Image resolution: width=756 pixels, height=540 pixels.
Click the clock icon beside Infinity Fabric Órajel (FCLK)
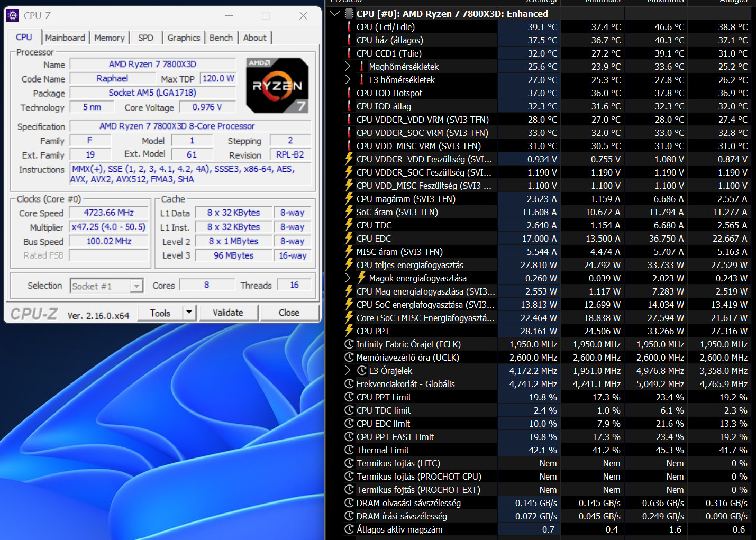[349, 344]
